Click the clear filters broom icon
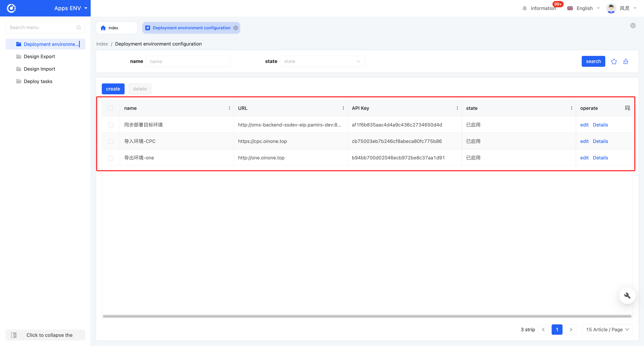Image resolution: width=644 pixels, height=346 pixels. click(625, 61)
